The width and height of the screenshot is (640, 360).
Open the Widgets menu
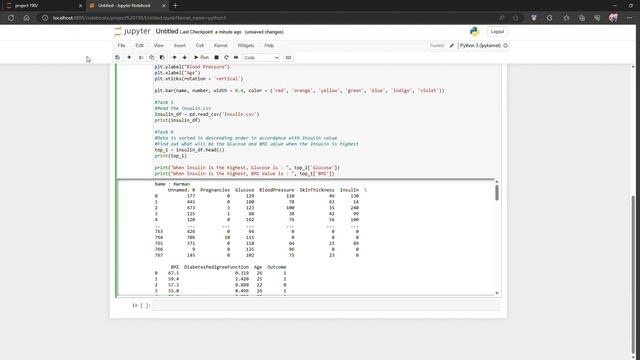[246, 46]
